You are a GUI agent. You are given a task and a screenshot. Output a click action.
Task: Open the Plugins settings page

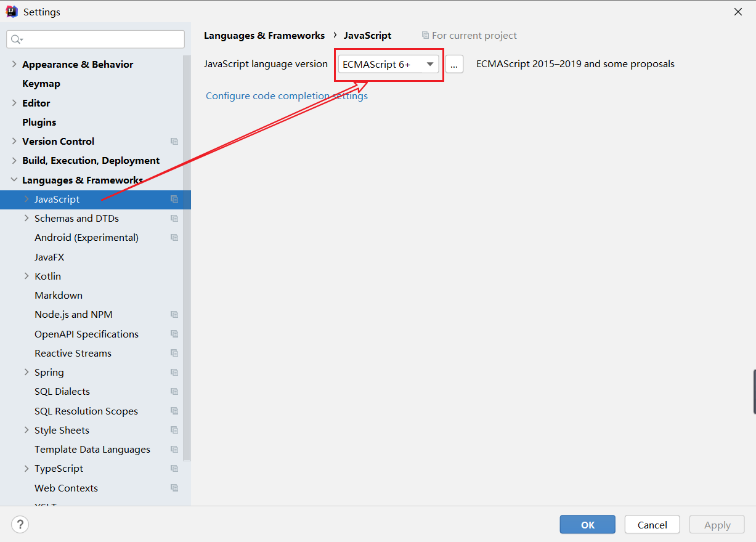(39, 122)
